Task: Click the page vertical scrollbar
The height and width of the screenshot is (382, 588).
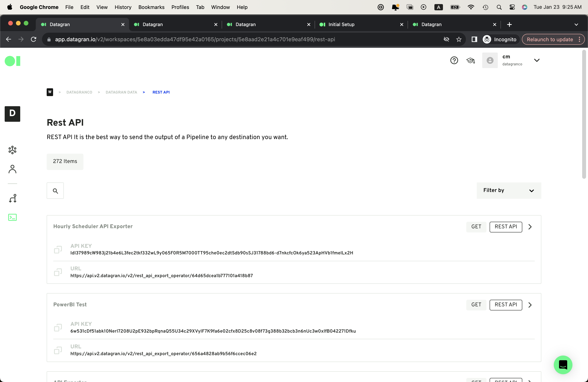Action: tap(584, 114)
